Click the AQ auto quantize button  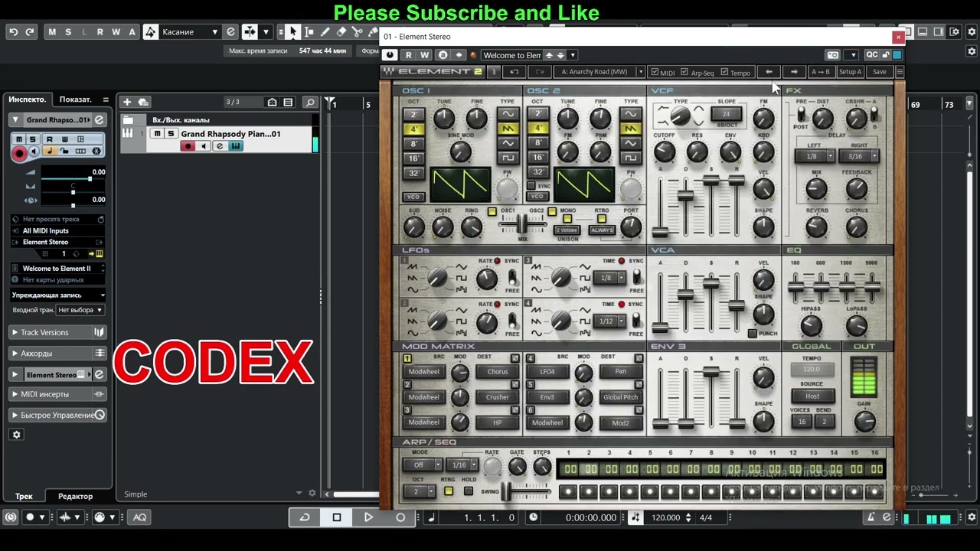[139, 517]
